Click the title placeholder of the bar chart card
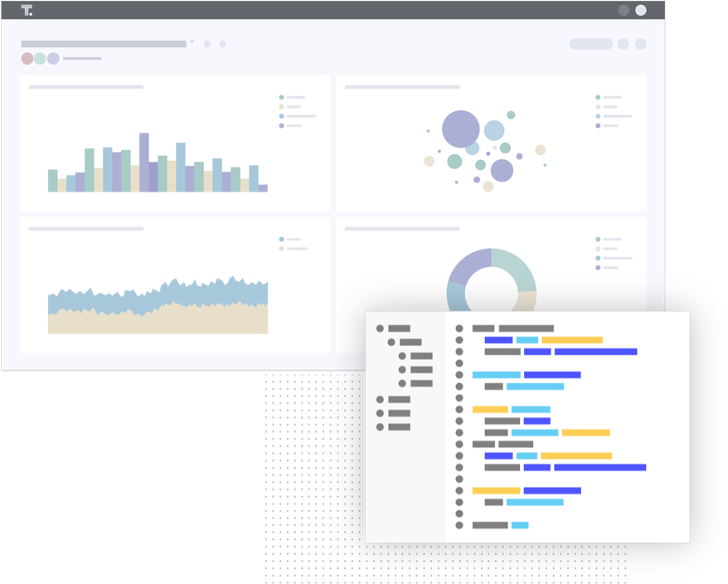Viewport: 728px width, 584px height. 86,87
